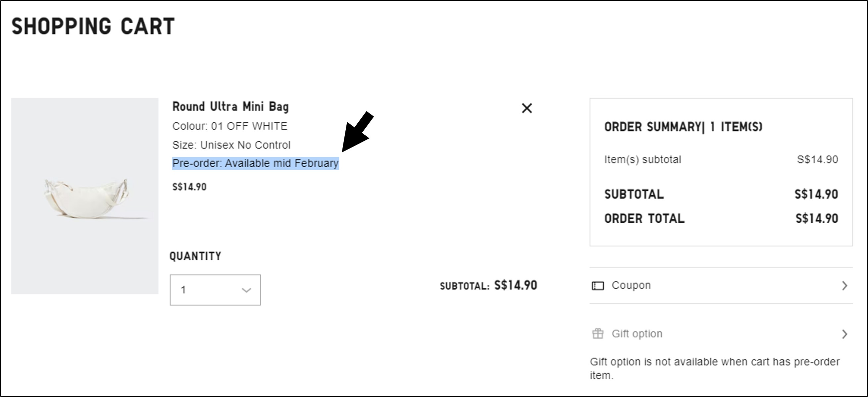868x397 pixels.
Task: Click the highlighted pre-order availability text
Action: coord(255,163)
